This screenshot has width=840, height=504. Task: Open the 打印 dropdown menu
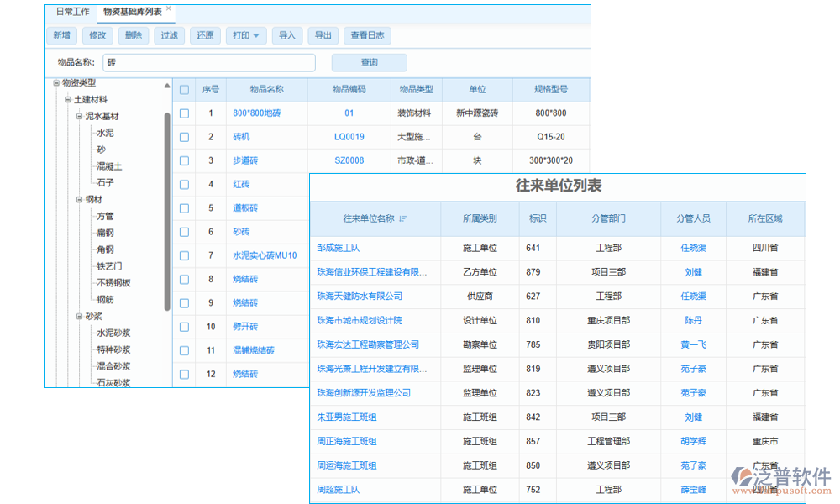pos(246,35)
